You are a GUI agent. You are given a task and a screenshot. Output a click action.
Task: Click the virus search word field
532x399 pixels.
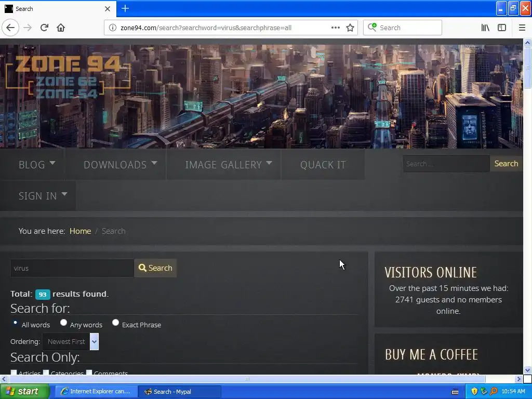(72, 268)
